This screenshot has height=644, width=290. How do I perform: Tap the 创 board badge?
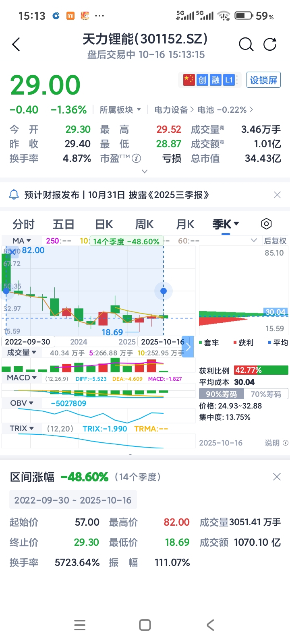point(202,80)
